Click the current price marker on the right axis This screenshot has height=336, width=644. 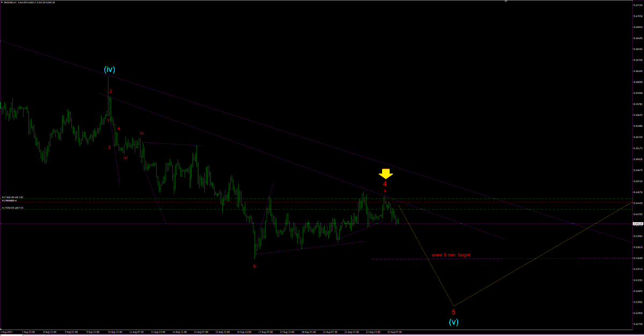pos(638,224)
